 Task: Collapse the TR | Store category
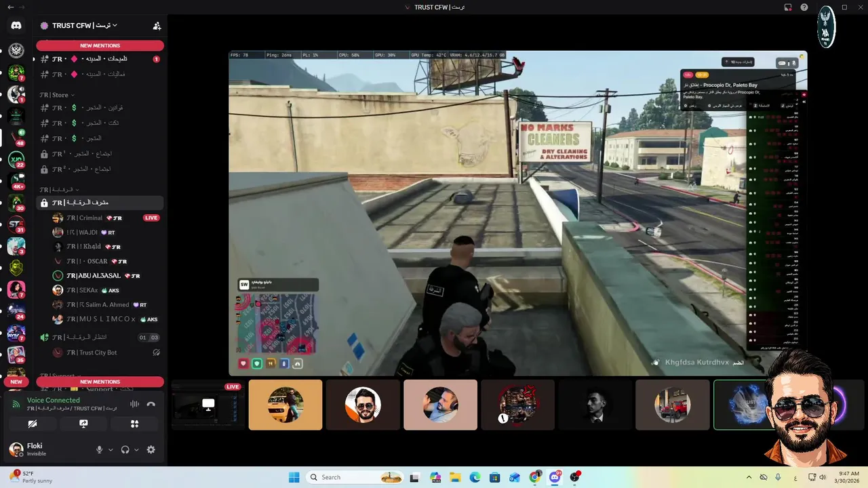(57, 95)
